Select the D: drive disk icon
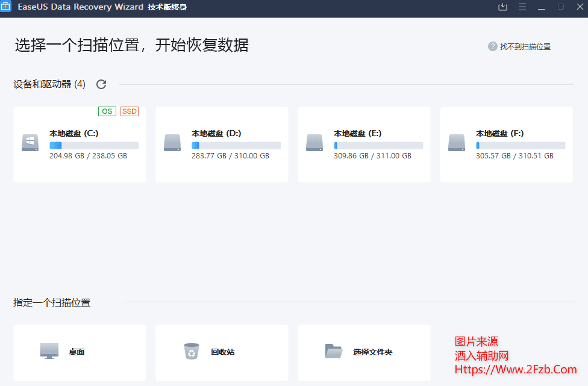The width and height of the screenshot is (588, 386). (x=172, y=143)
